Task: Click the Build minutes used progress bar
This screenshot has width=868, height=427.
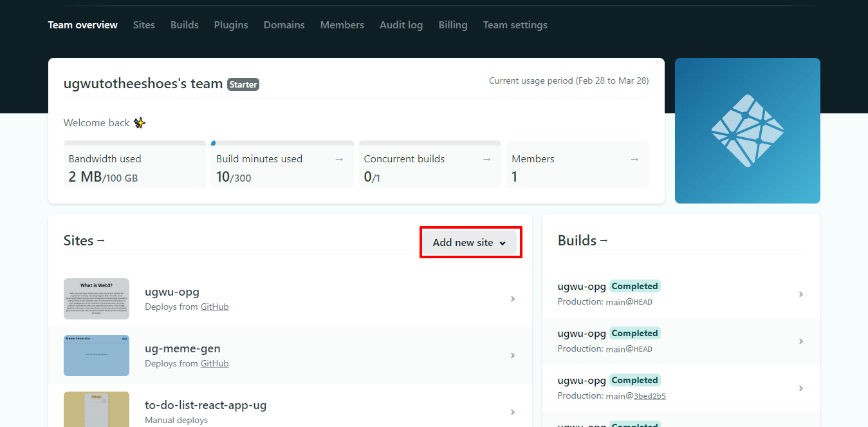Action: click(x=282, y=143)
